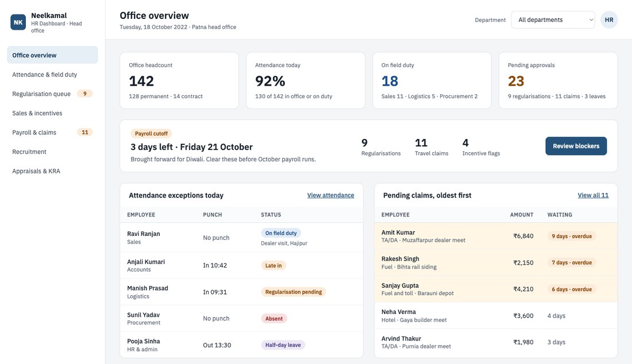Select Sanjay Gupta's claim row
The image size is (632, 364).
[496, 289]
